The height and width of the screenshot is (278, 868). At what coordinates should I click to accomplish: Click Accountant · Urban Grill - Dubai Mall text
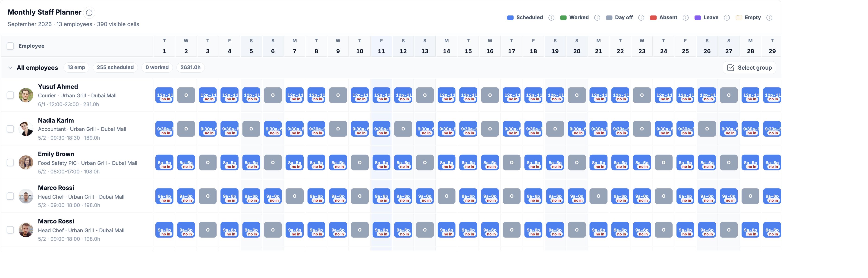(x=82, y=129)
